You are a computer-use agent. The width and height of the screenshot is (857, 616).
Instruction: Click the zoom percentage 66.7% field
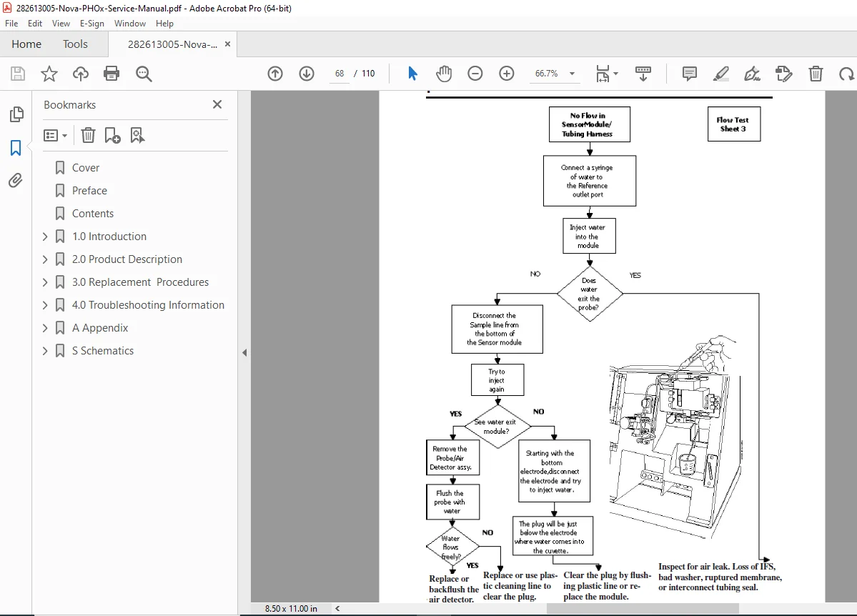coord(547,73)
